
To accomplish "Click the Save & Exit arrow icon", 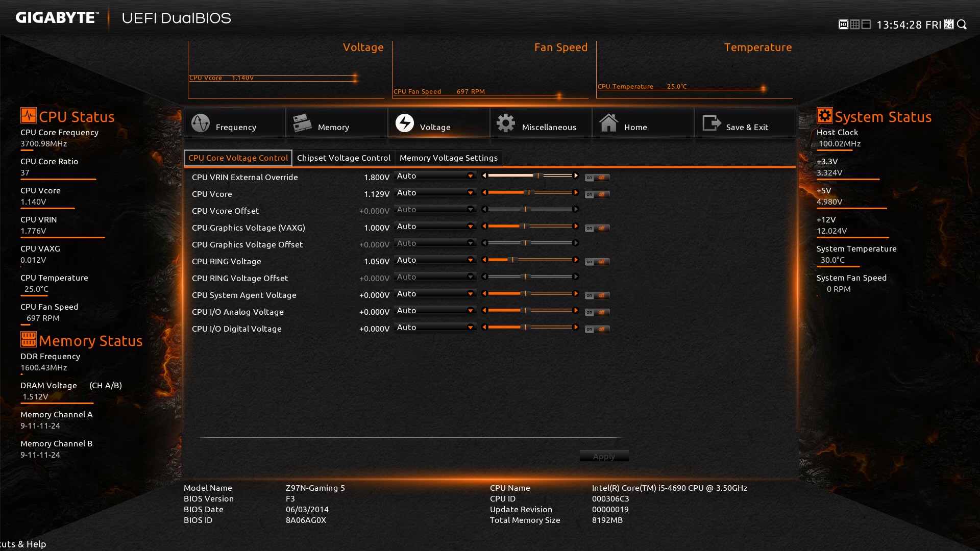I will click(x=712, y=123).
